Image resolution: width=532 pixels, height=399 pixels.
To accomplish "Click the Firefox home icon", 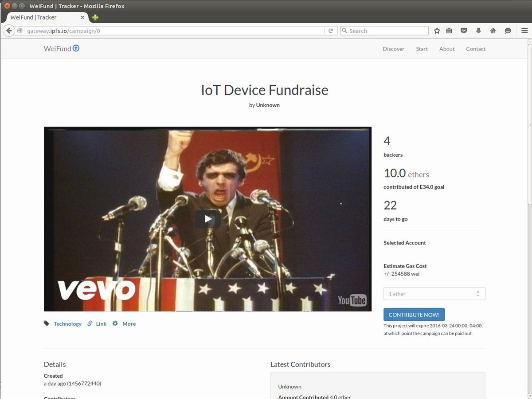I will (493, 31).
